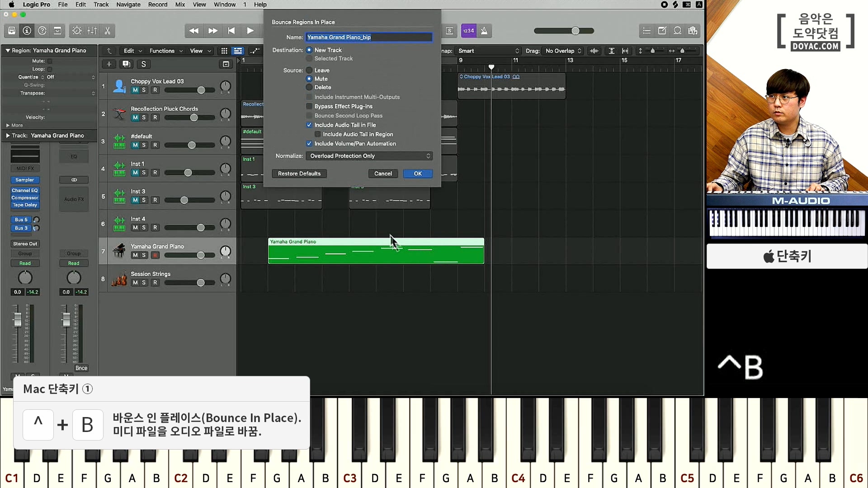Open the Note Pads button
The width and height of the screenshot is (868, 488).
click(x=662, y=31)
